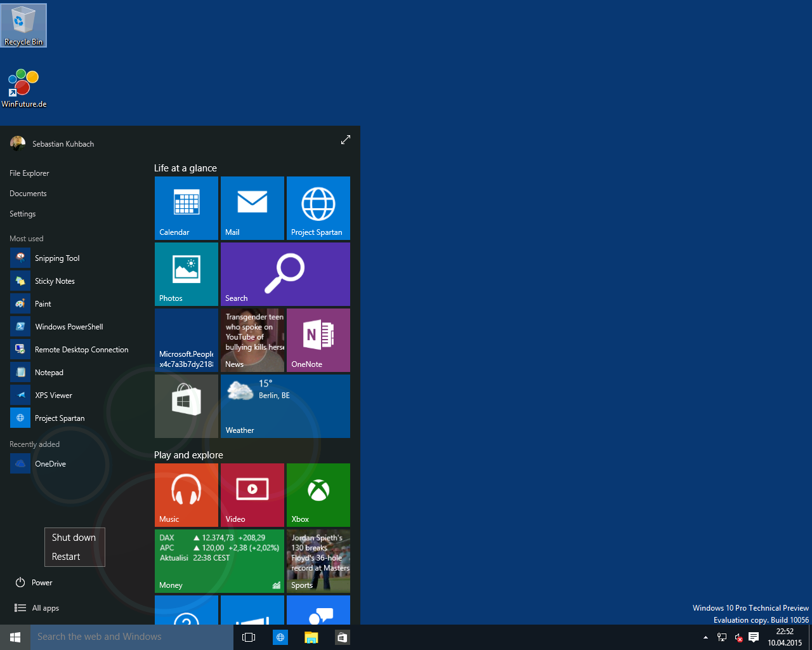This screenshot has height=650, width=812.
Task: Launch Project Spartan tile in Life at a glance
Action: pos(318,208)
